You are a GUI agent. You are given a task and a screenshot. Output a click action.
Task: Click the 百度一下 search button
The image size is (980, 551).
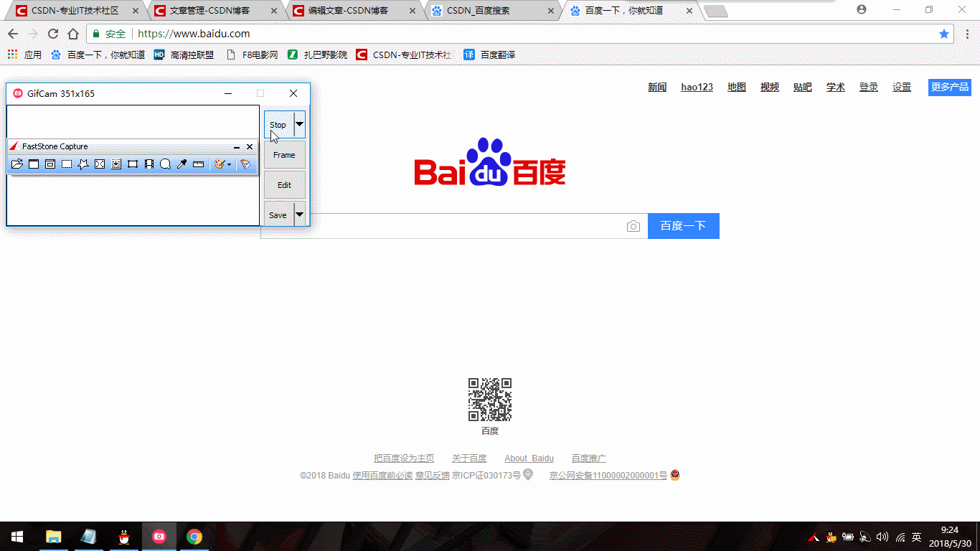pos(684,226)
